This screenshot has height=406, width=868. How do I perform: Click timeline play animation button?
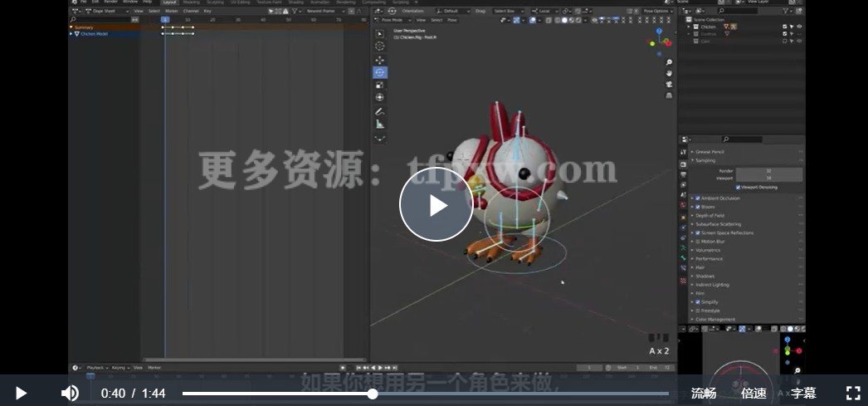[x=380, y=368]
